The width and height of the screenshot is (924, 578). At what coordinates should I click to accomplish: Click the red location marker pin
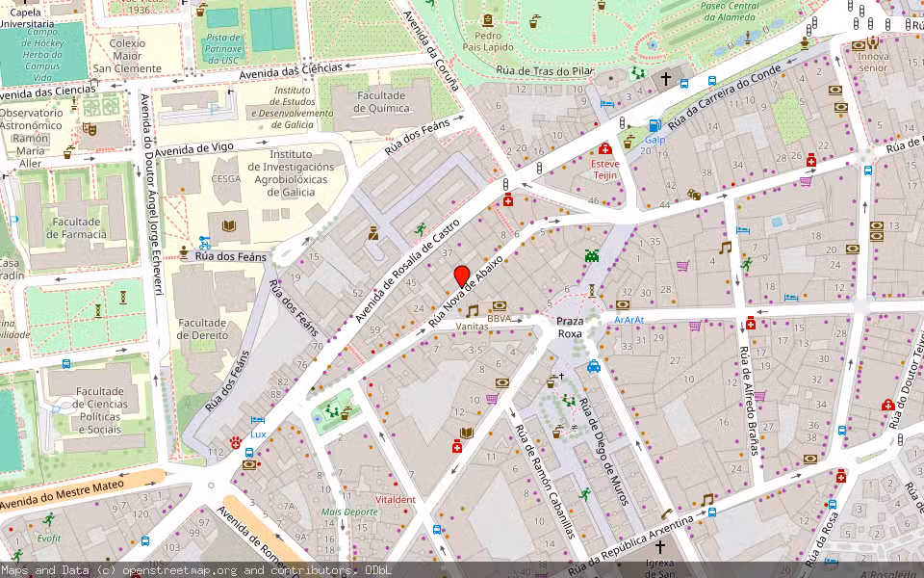pyautogui.click(x=462, y=276)
